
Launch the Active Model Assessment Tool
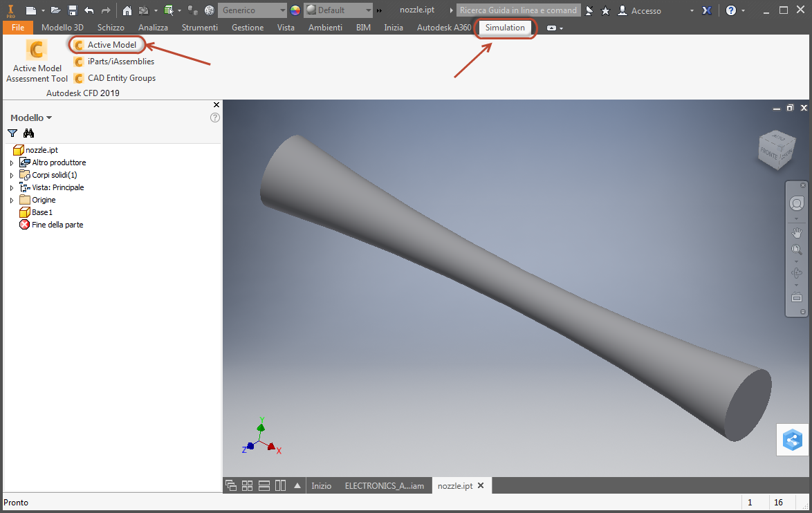tap(37, 61)
